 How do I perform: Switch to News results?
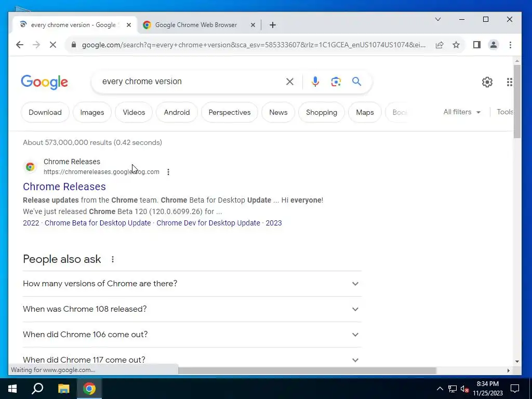278,112
